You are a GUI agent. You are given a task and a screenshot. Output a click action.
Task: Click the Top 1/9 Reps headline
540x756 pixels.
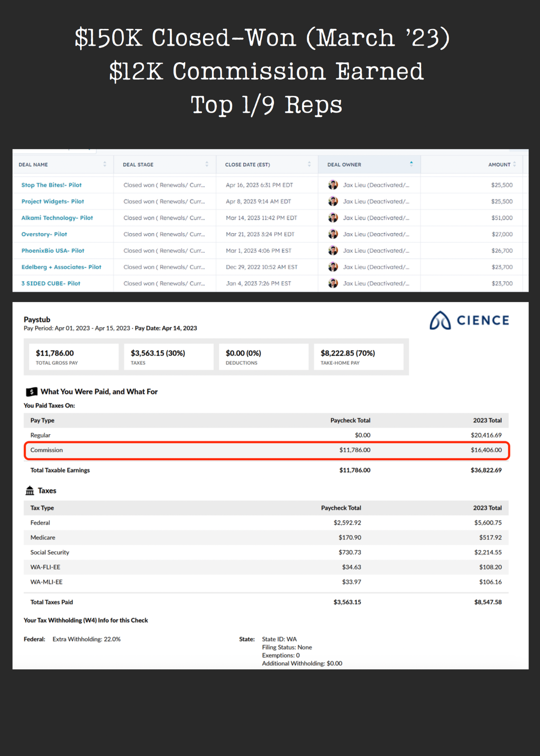[x=267, y=105]
